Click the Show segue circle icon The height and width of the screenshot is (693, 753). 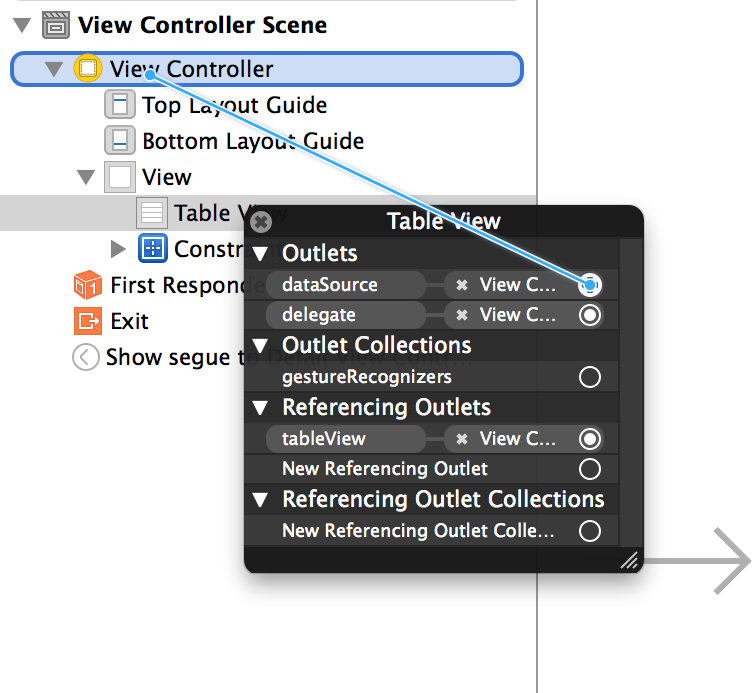(86, 357)
